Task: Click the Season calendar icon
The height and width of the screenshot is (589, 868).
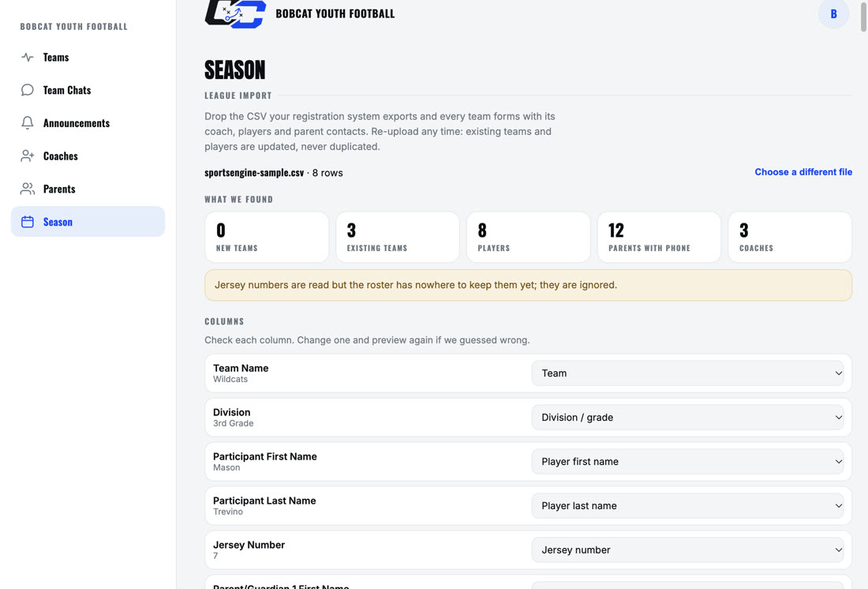Action: coord(27,222)
